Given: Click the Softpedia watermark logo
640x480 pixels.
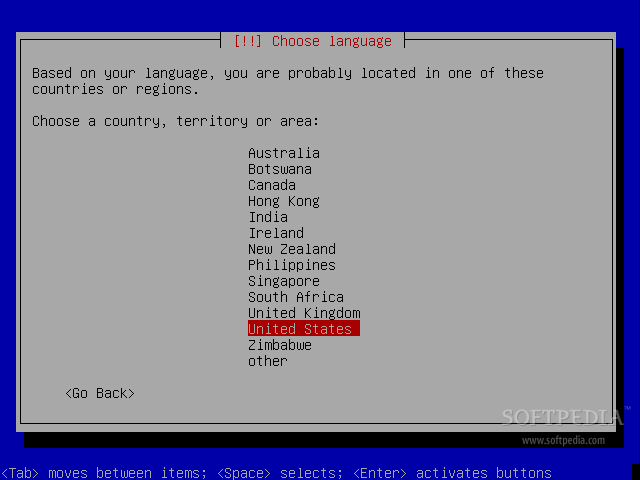Looking at the screenshot, I should click(x=563, y=417).
